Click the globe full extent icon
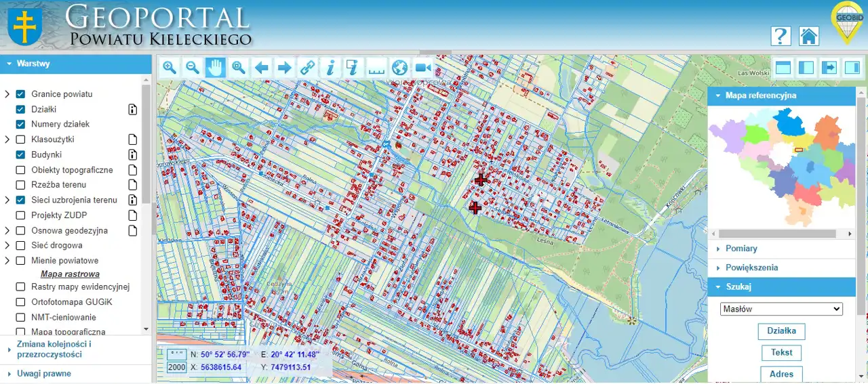The image size is (868, 384). tap(400, 68)
